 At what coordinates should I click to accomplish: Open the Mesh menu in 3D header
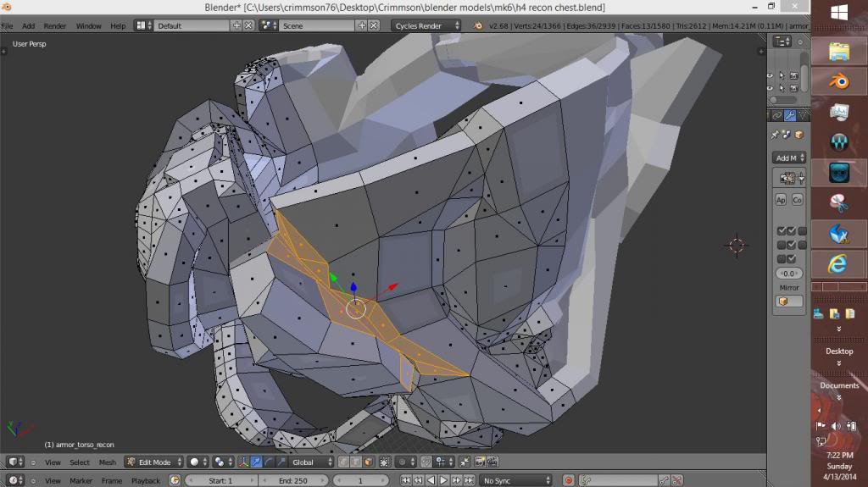108,462
